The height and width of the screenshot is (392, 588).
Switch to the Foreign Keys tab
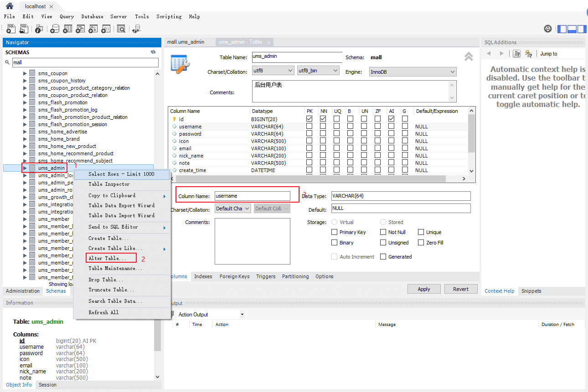234,276
